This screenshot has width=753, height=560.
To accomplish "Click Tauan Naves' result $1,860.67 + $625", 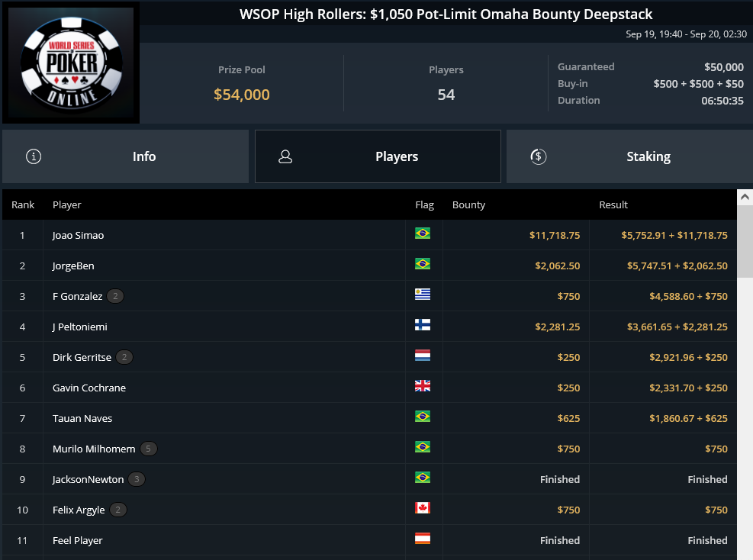I will (688, 418).
